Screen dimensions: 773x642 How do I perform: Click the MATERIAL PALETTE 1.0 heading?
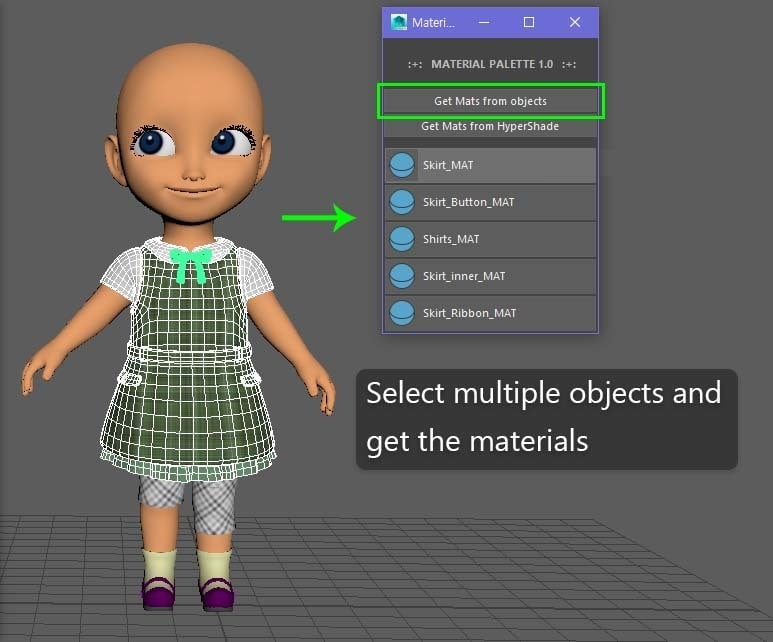click(492, 64)
